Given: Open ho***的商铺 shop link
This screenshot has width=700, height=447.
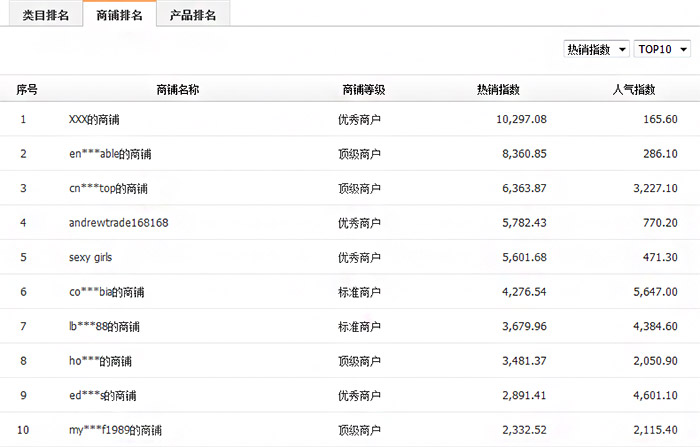Looking at the screenshot, I should [x=101, y=361].
